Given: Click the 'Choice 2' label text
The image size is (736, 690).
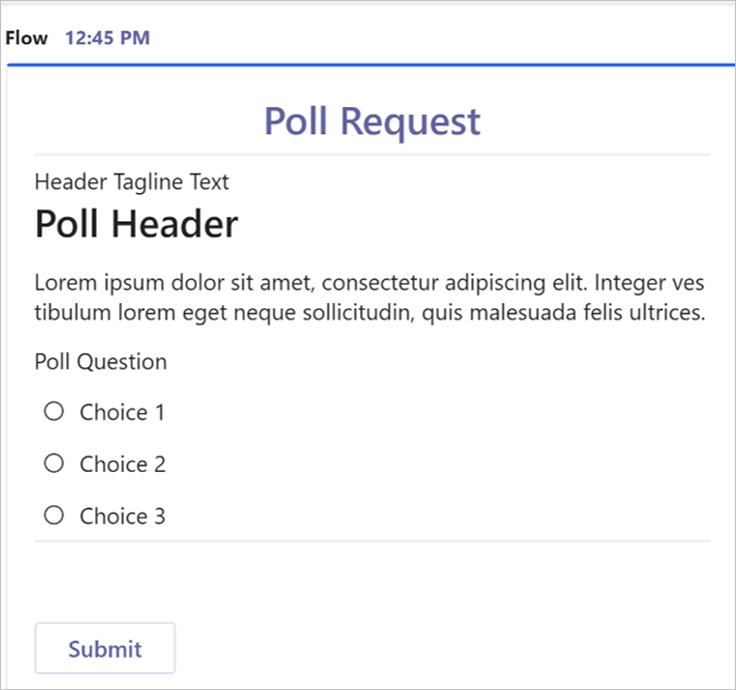Looking at the screenshot, I should click(x=122, y=464).
